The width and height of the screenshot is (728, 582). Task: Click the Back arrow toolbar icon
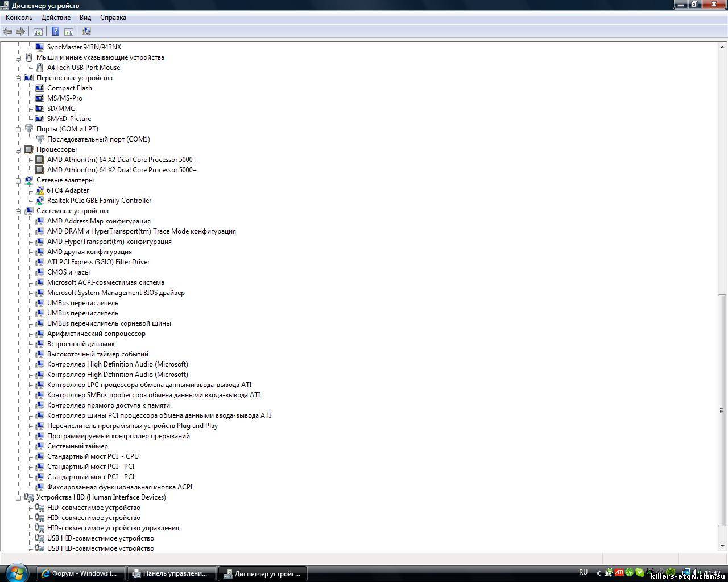pos(7,31)
